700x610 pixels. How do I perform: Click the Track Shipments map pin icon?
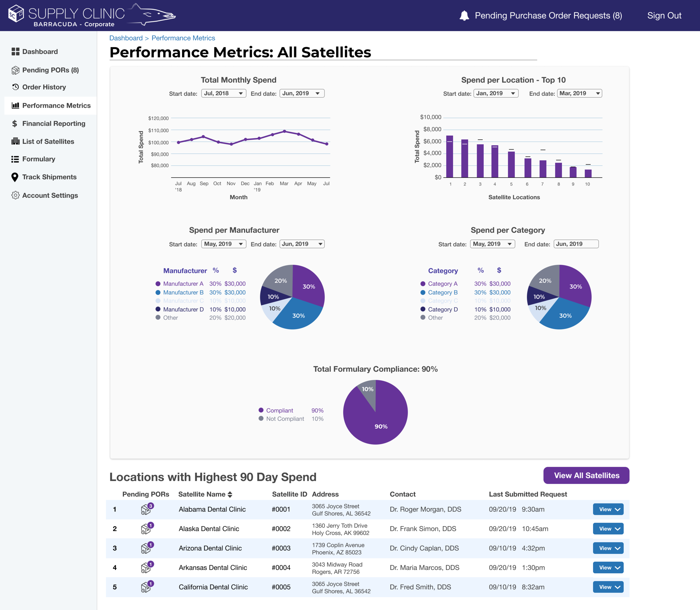[x=15, y=177]
